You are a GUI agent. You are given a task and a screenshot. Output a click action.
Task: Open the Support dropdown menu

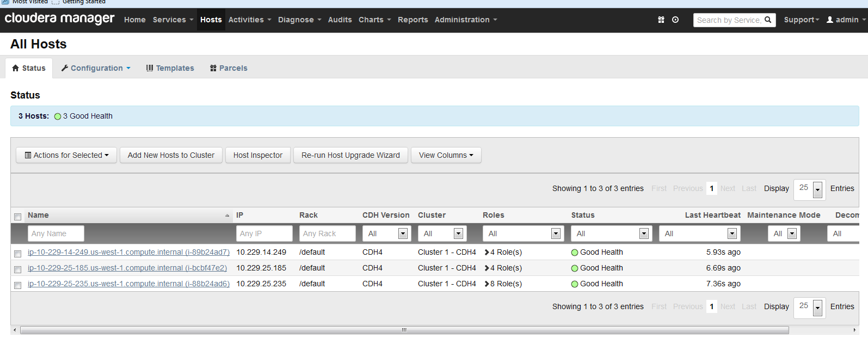(802, 20)
